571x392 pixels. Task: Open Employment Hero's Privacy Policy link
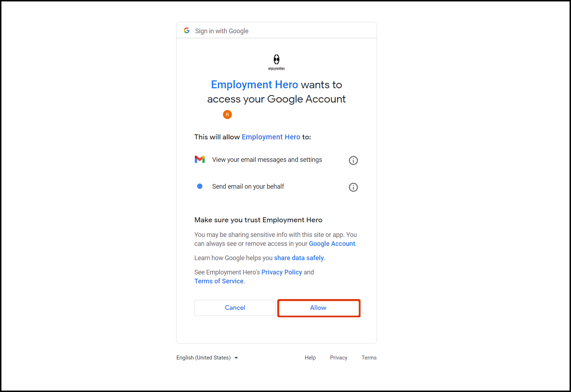[x=282, y=272]
